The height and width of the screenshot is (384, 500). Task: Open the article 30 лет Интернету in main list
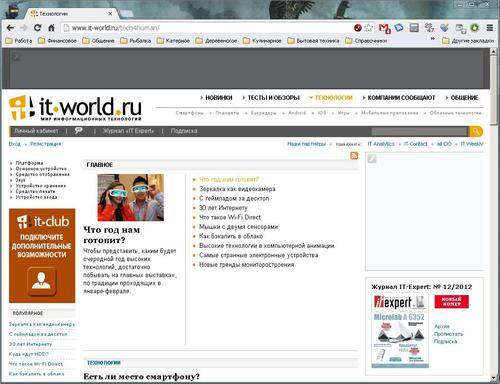(223, 208)
